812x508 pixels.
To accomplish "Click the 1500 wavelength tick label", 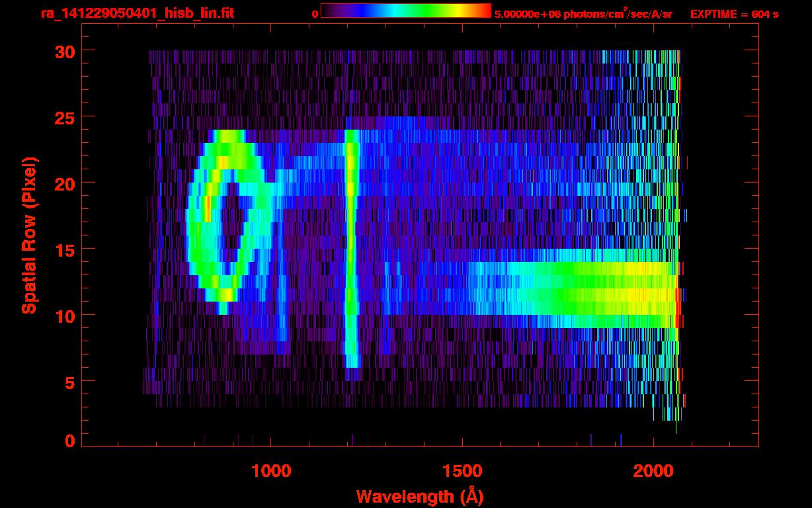I will pyautogui.click(x=462, y=471).
